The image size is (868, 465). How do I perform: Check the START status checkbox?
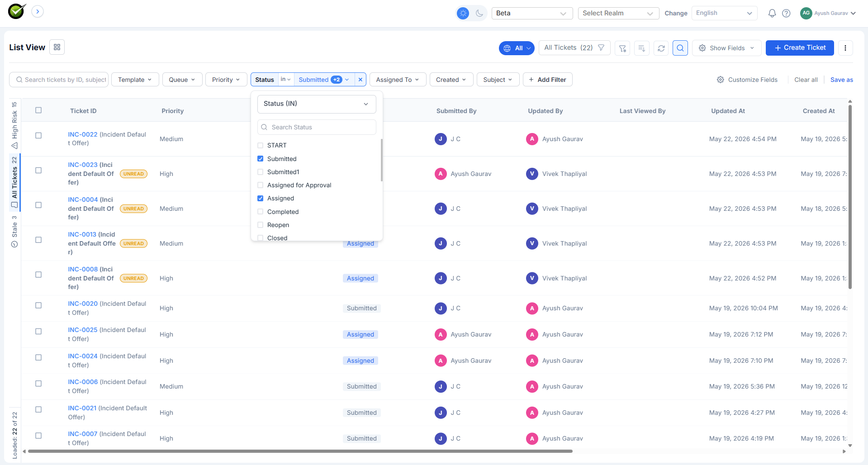coord(261,145)
